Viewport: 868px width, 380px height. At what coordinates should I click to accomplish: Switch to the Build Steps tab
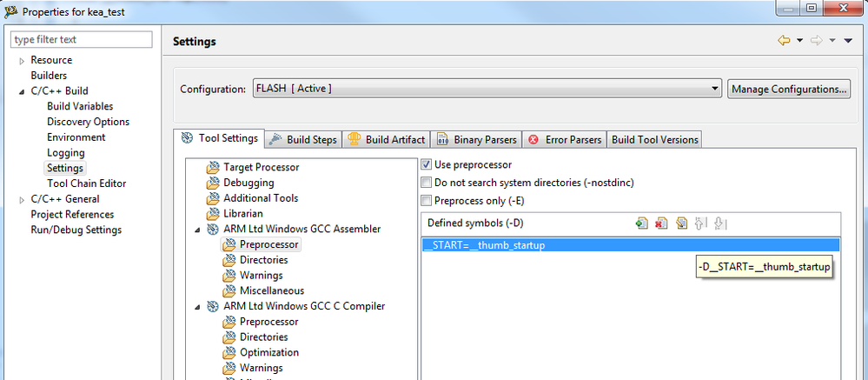(303, 139)
